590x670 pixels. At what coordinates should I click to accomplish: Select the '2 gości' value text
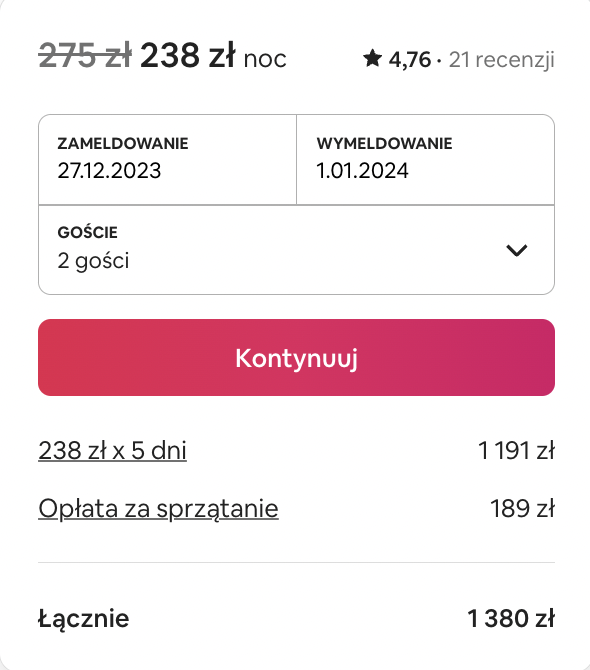(x=93, y=261)
